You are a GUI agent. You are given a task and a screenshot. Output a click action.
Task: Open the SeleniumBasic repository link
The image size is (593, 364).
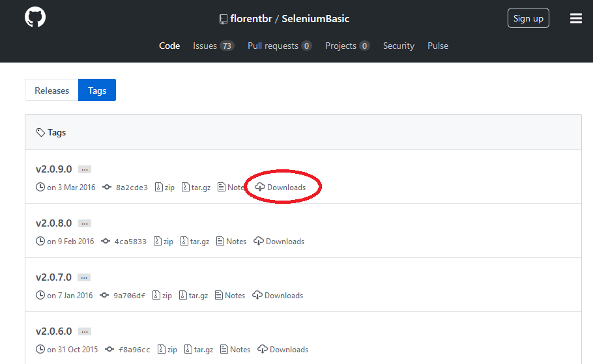click(315, 18)
